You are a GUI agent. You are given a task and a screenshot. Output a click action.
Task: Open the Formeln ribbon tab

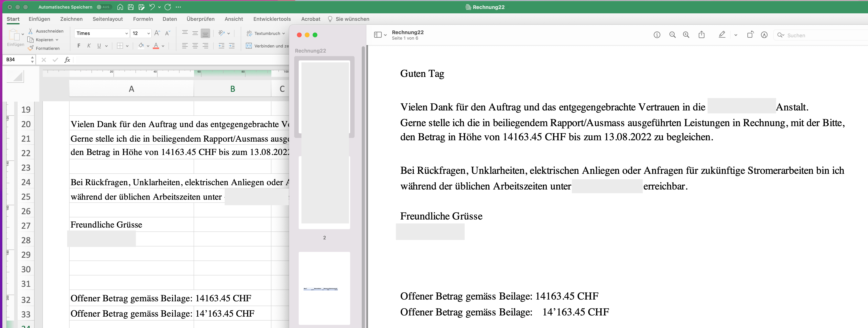coord(143,19)
